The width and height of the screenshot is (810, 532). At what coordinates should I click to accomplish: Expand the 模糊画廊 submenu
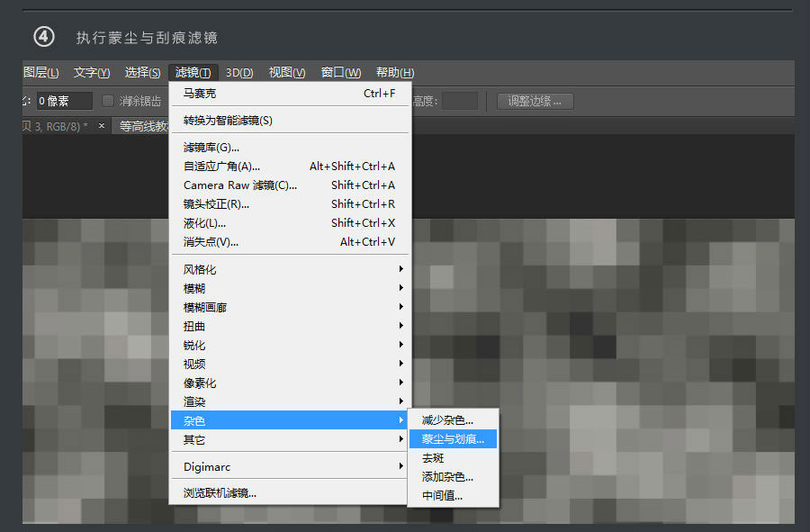point(289,307)
